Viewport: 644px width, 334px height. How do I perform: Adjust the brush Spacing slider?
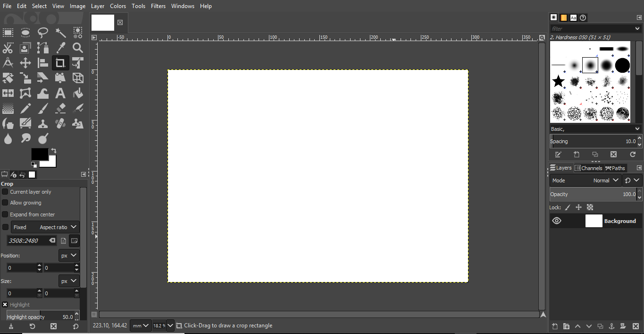(593, 141)
